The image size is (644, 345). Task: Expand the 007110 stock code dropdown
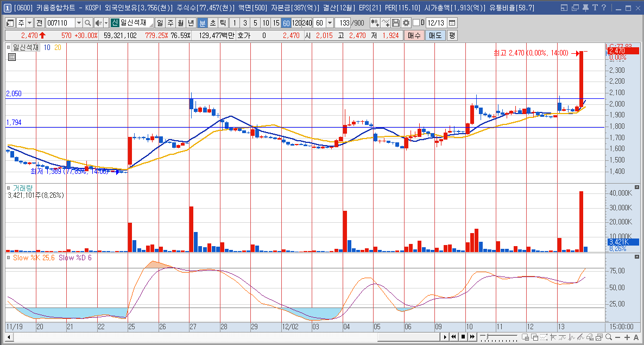pyautogui.click(x=79, y=23)
